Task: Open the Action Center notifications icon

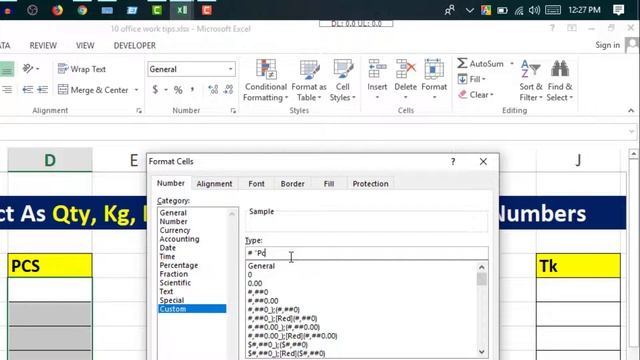Action: point(618,10)
